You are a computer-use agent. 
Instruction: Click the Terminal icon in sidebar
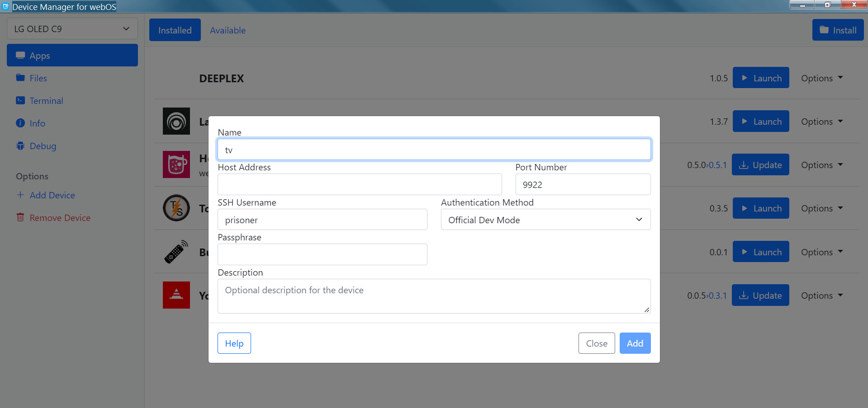[20, 100]
